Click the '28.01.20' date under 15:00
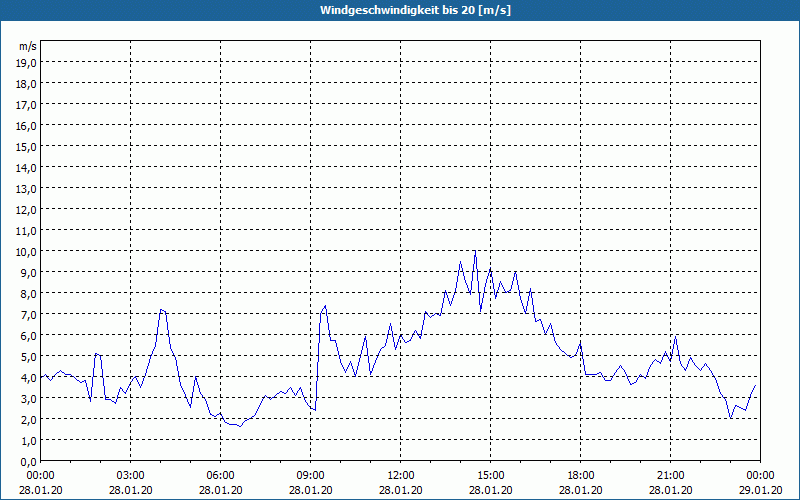Viewport: 800px width, 500px height. pyautogui.click(x=491, y=490)
